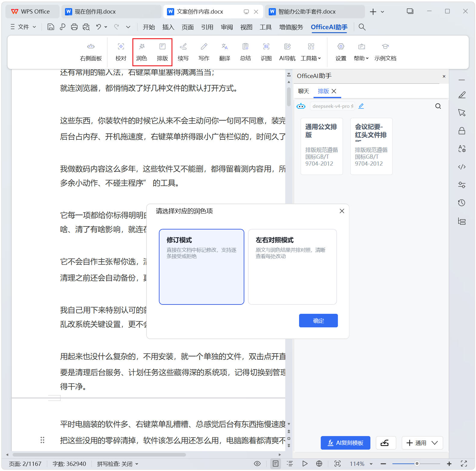Click the pen edit icon in sidebar
The width and height of the screenshot is (476, 471).
tap(462, 95)
